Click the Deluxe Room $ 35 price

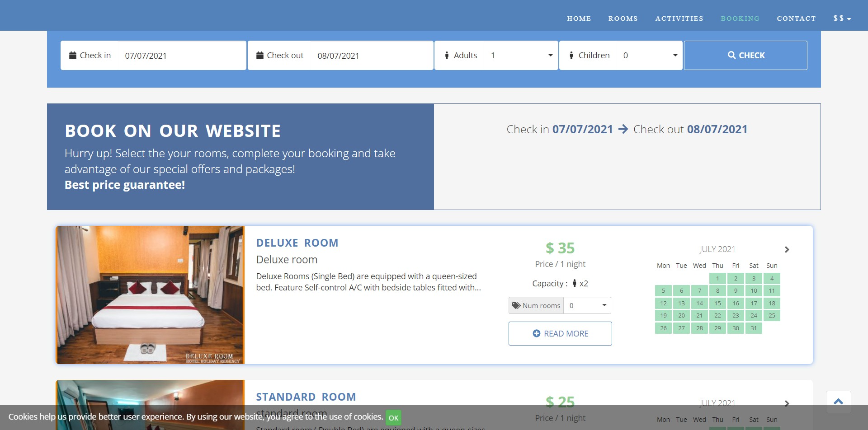pos(560,248)
